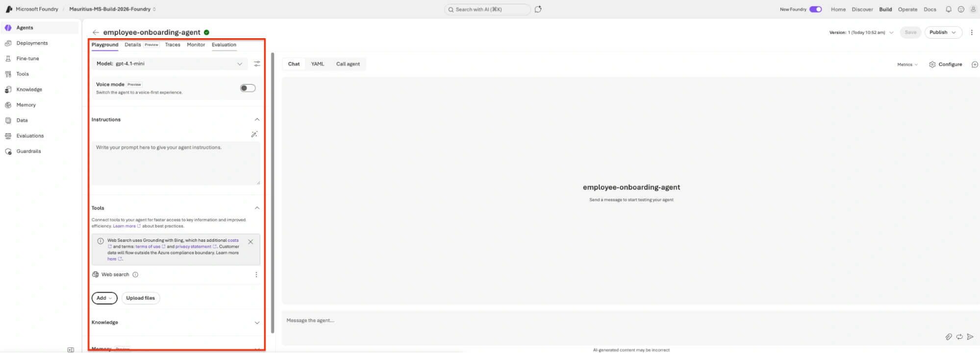Open the agent's more options menu beside Publish
The image size is (980, 353).
[x=972, y=32]
